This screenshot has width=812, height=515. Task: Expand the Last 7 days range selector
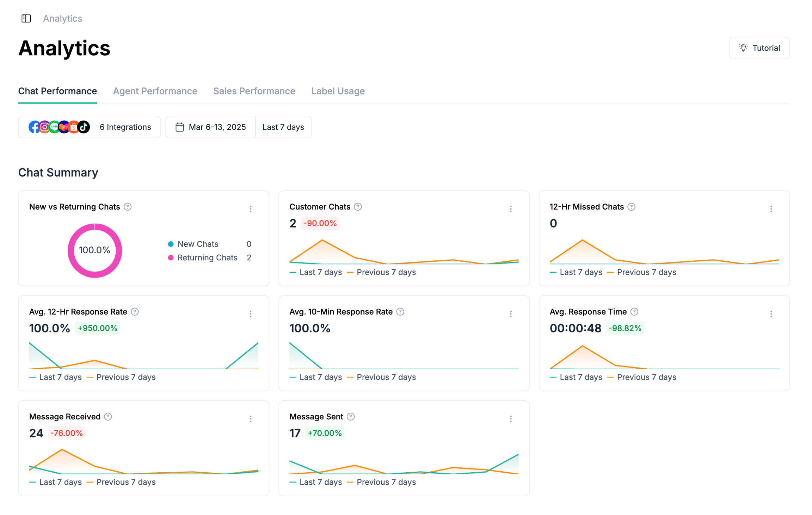283,127
